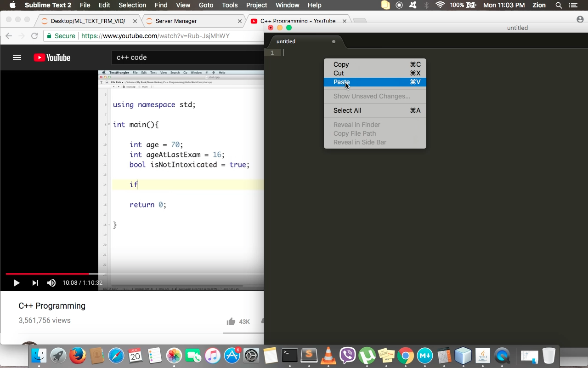Skip to the next video
Image resolution: width=588 pixels, height=368 pixels.
[x=35, y=283]
